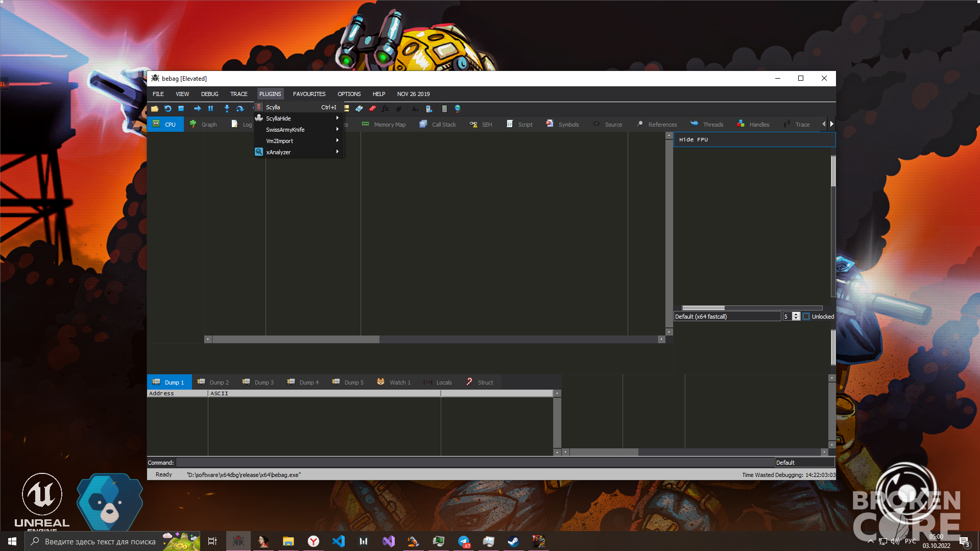
Task: Expand the SwissArmyKnife submenu
Action: 299,130
